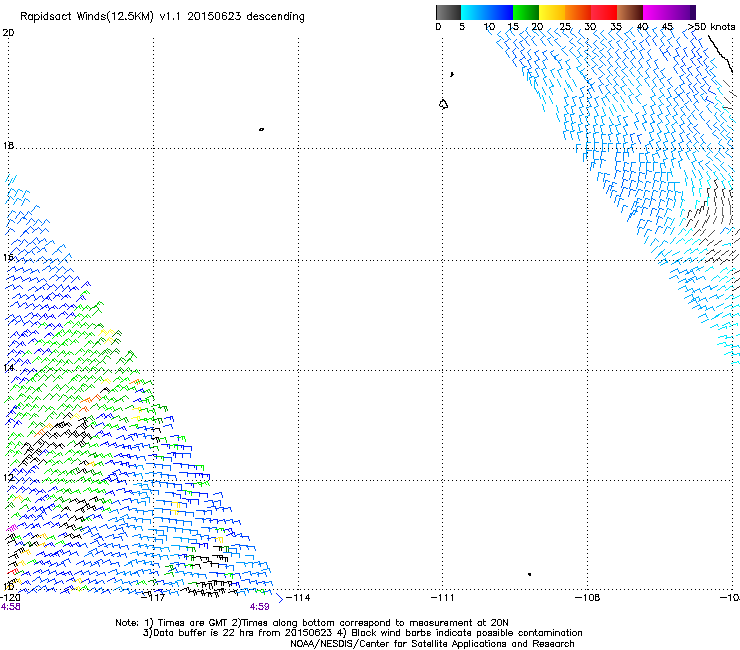
Task: Select the red 30-35 knots legend segment
Action: pos(604,12)
